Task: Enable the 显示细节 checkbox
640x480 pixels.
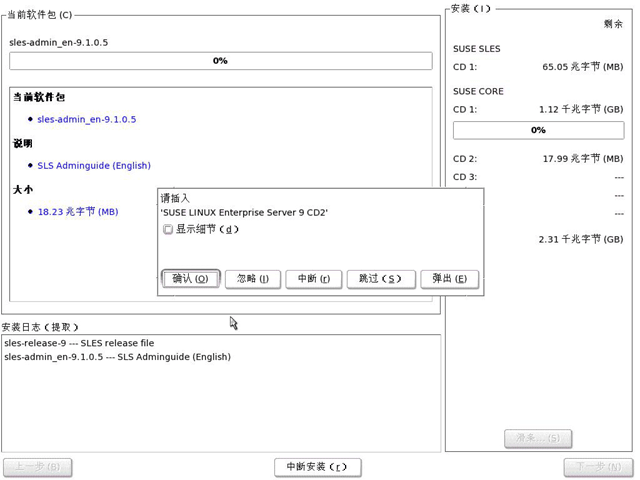Action: point(168,229)
